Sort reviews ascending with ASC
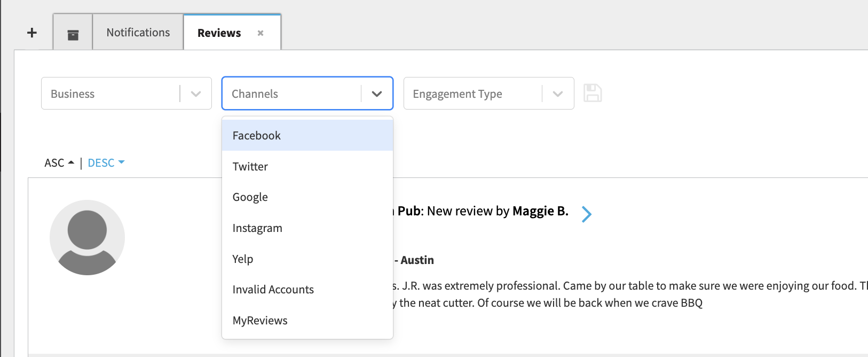The width and height of the screenshot is (868, 357). point(59,163)
